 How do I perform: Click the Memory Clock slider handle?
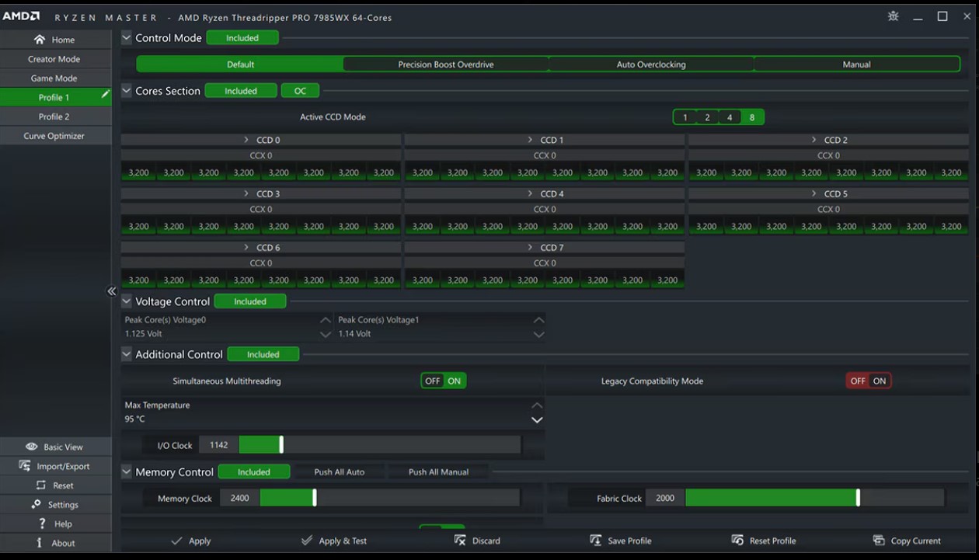pyautogui.click(x=314, y=498)
